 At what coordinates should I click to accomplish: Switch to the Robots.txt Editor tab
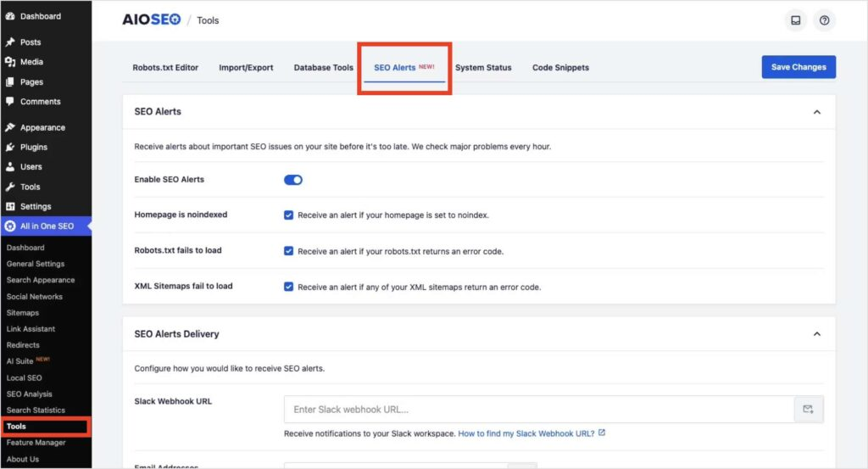point(165,68)
